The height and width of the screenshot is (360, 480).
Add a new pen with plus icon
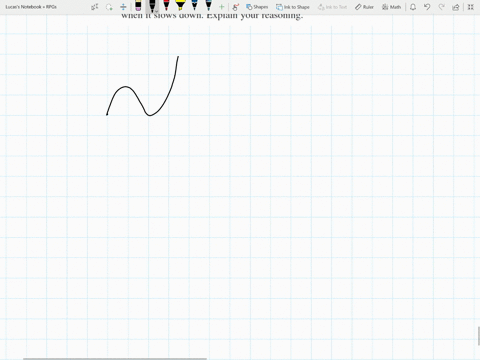pyautogui.click(x=221, y=7)
